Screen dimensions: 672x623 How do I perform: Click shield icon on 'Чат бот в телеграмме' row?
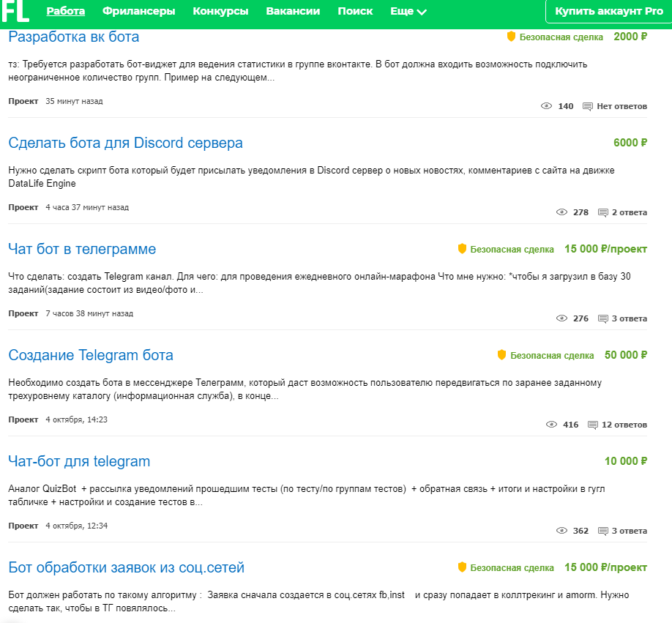point(462,248)
